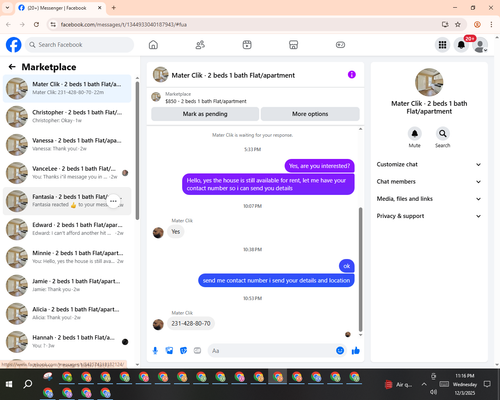Open the new tab plus button

coord(114,8)
